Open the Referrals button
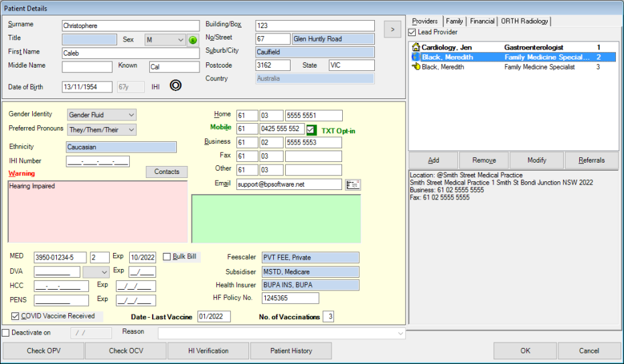The image size is (624, 364). point(591,161)
